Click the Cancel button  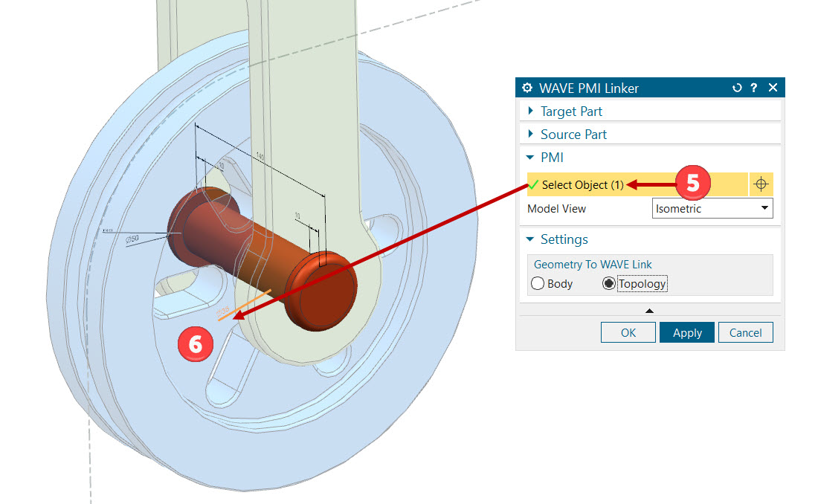[x=745, y=332]
